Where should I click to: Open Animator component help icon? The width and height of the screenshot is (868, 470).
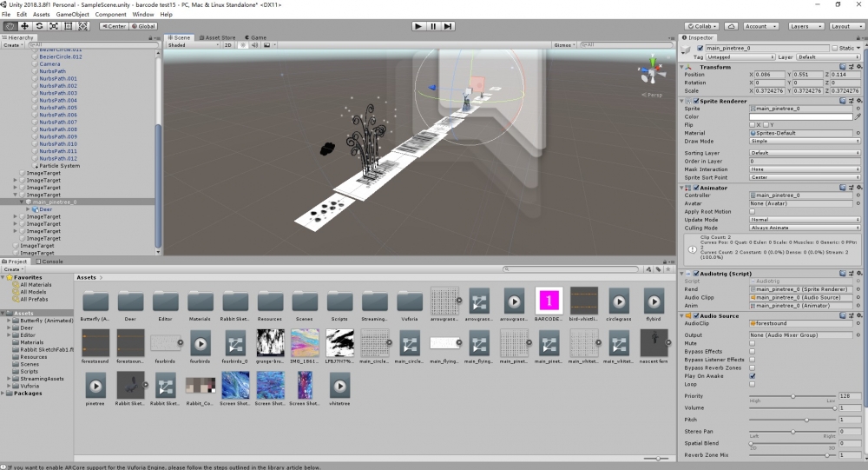[x=843, y=188]
